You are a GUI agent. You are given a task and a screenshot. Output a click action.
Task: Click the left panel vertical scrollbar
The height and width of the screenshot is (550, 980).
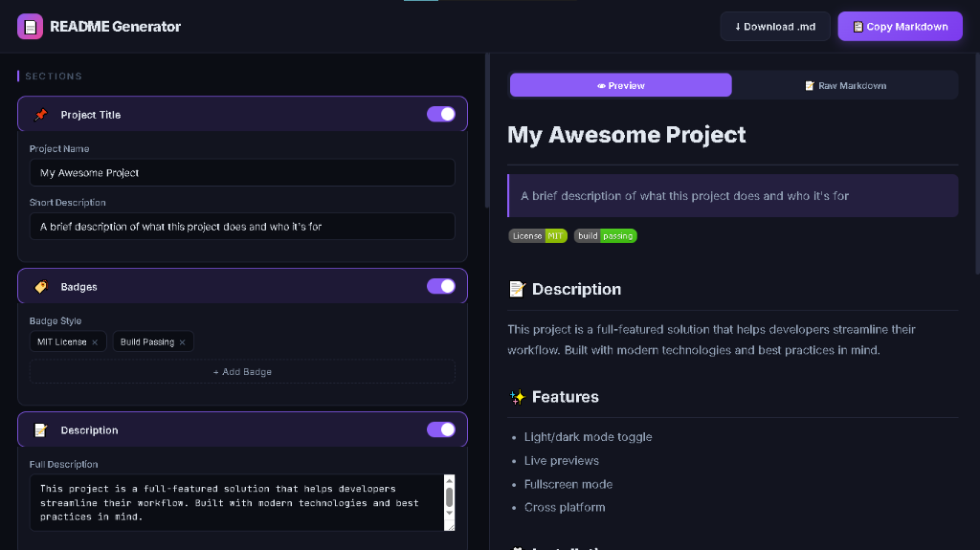pos(487,131)
